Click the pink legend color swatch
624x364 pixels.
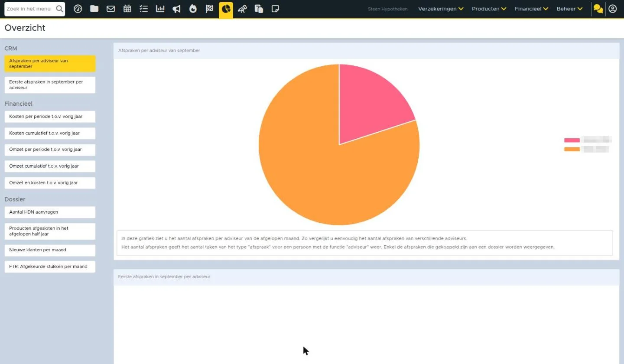click(572, 140)
